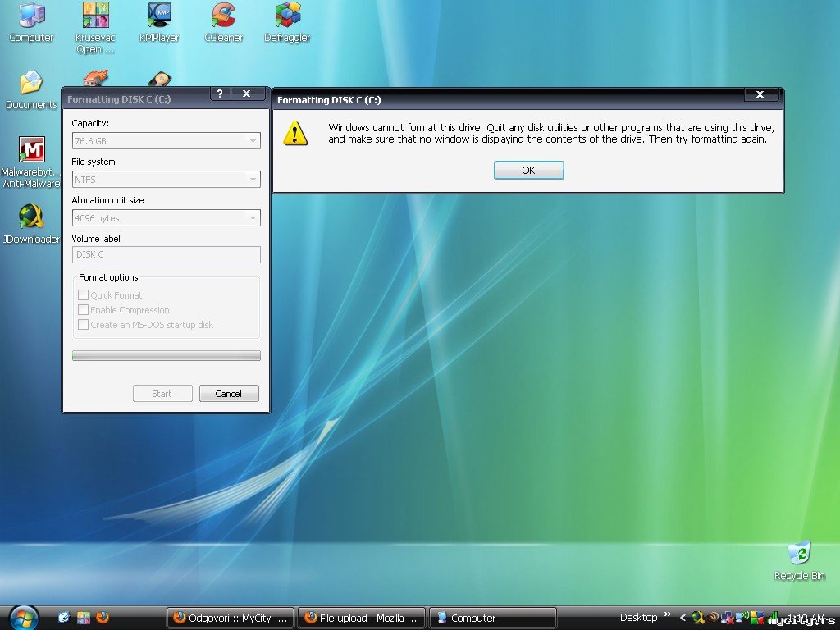
Task: Launch Firefox from Quick Launch
Action: [x=103, y=618]
